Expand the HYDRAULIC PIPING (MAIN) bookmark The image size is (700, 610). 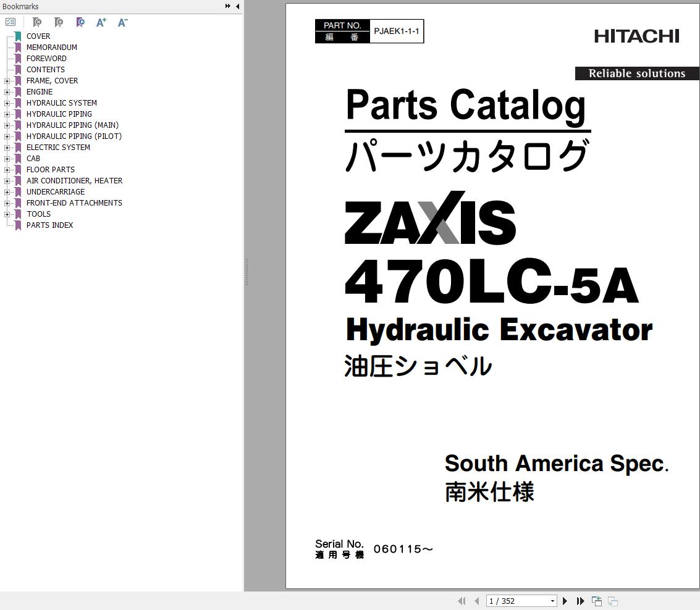coord(7,125)
